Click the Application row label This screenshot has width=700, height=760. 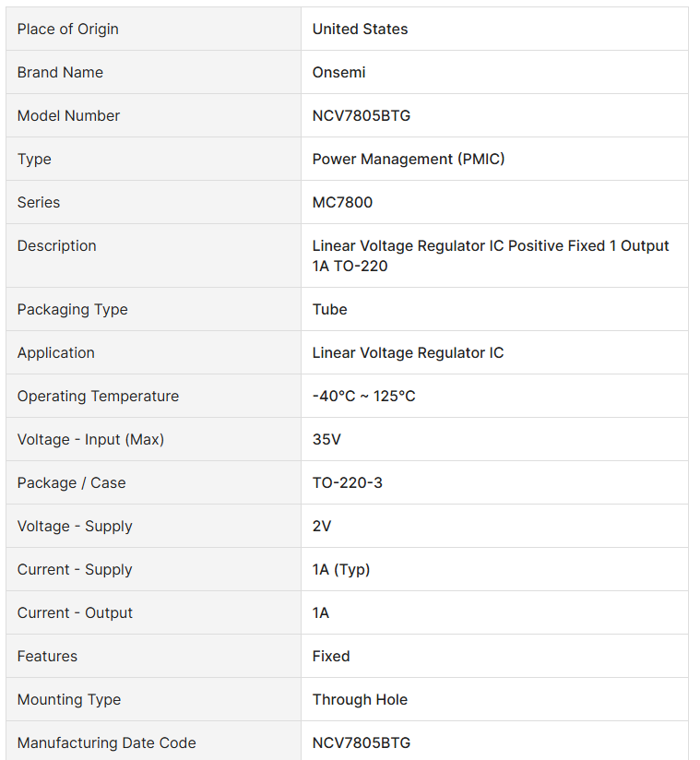(x=56, y=353)
